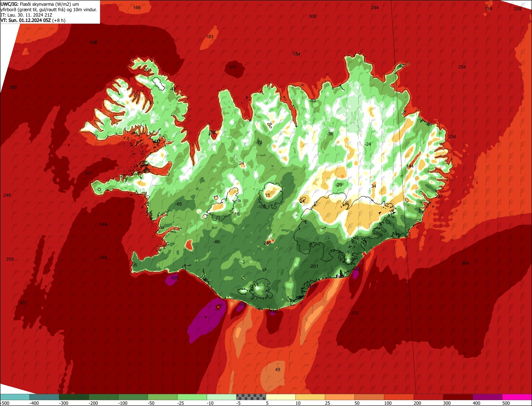Click the map value '384'
The width and height of the screenshot is (532, 406).
click(465, 263)
